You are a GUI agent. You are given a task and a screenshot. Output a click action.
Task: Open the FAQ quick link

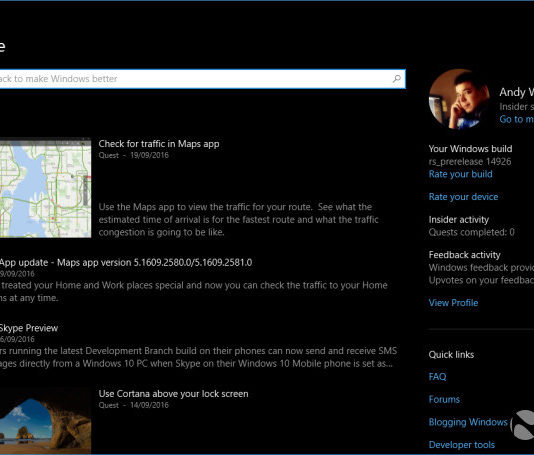437,377
